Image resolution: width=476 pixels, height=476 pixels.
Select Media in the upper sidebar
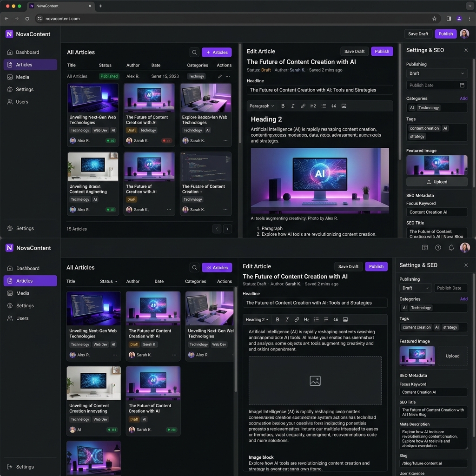(30, 77)
